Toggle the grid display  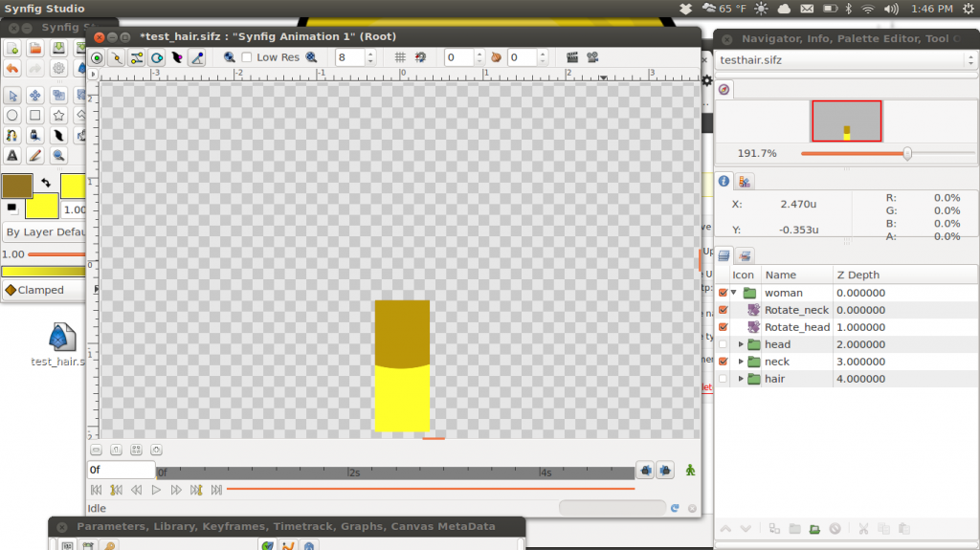400,57
